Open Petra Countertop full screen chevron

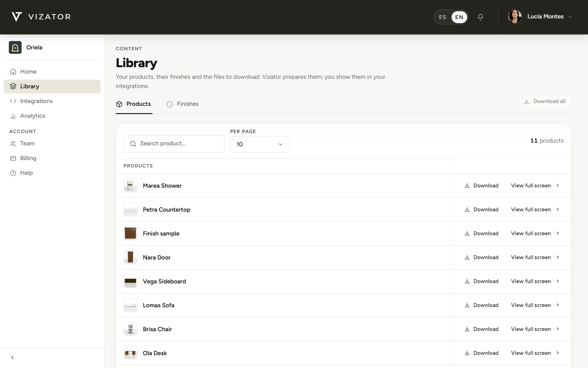(558, 209)
